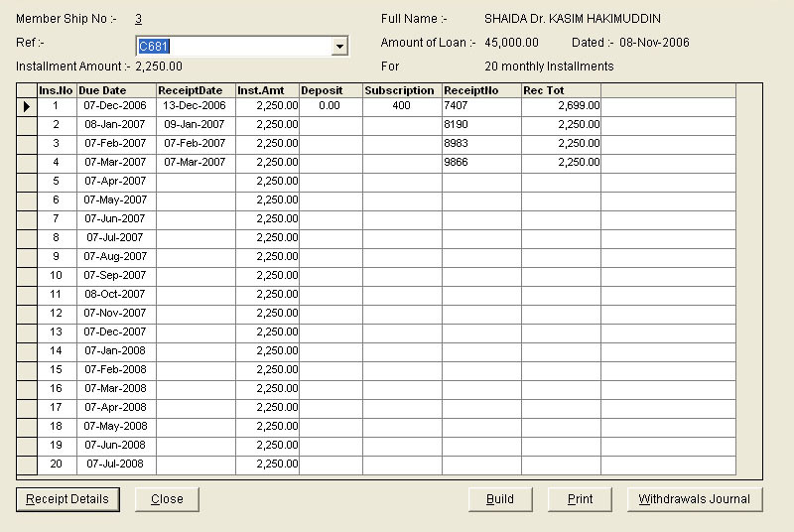This screenshot has height=532, width=794.
Task: Select the row indicator arrow for installment 1
Action: click(x=27, y=106)
